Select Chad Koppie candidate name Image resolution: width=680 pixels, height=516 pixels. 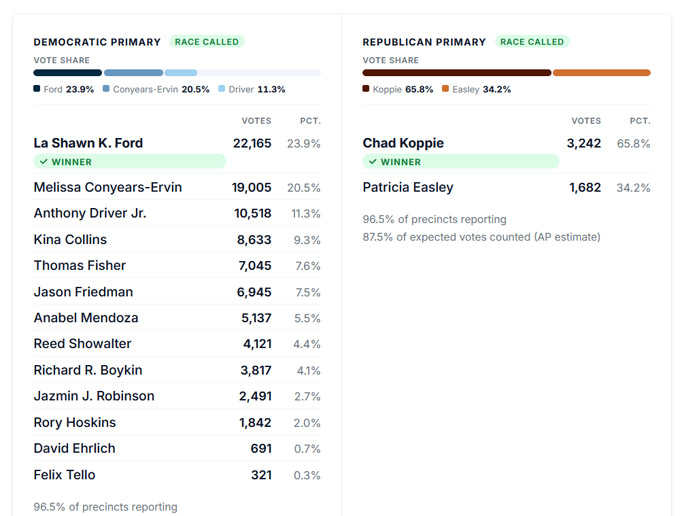(403, 143)
